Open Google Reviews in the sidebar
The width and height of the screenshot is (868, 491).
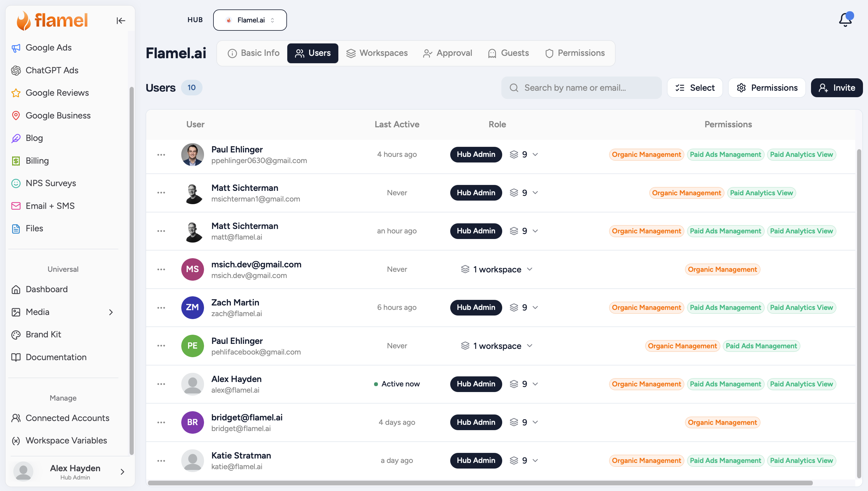point(57,93)
